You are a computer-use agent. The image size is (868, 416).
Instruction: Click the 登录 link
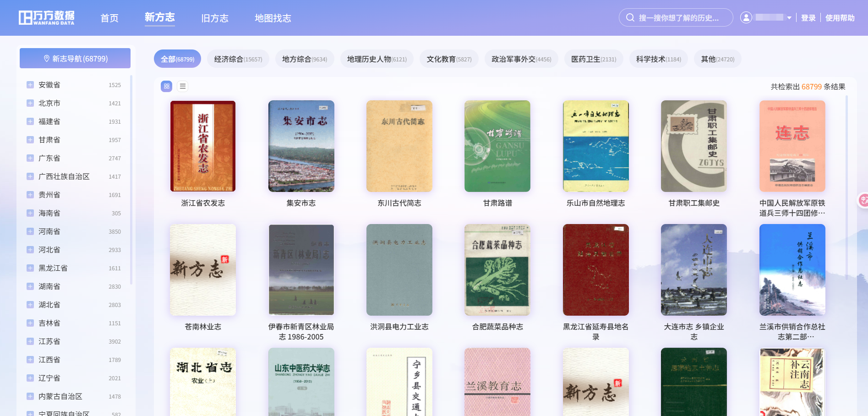(x=808, y=18)
